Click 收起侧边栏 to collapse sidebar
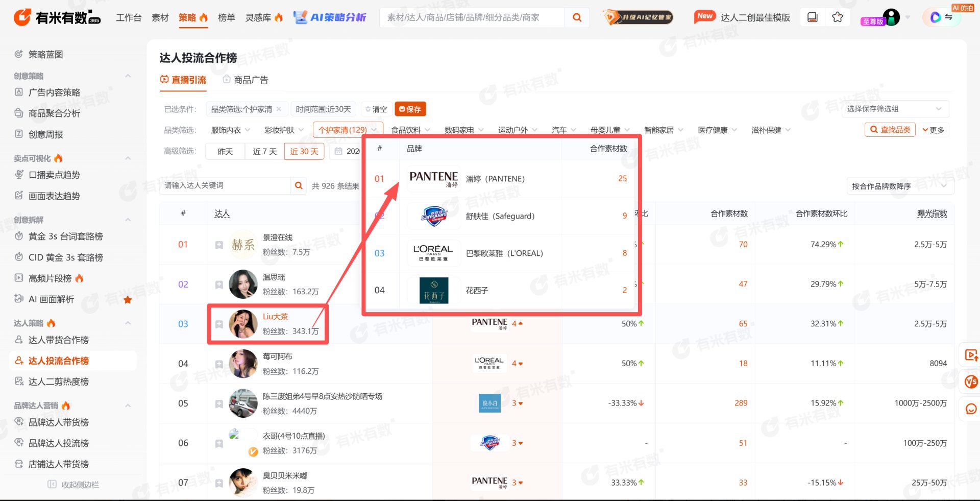Screen dimensions: 980x501 click(x=73, y=484)
